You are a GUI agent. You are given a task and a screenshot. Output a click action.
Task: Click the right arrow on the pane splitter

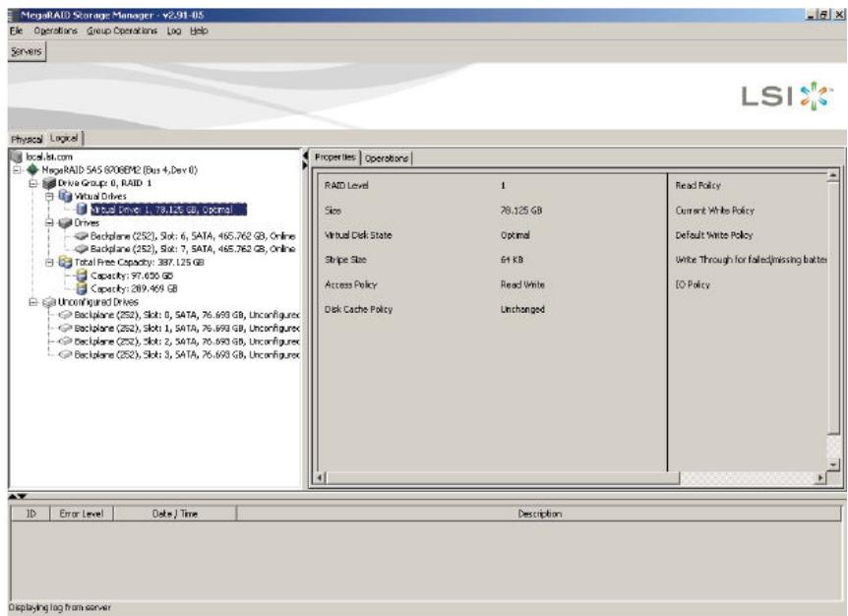coord(305,165)
